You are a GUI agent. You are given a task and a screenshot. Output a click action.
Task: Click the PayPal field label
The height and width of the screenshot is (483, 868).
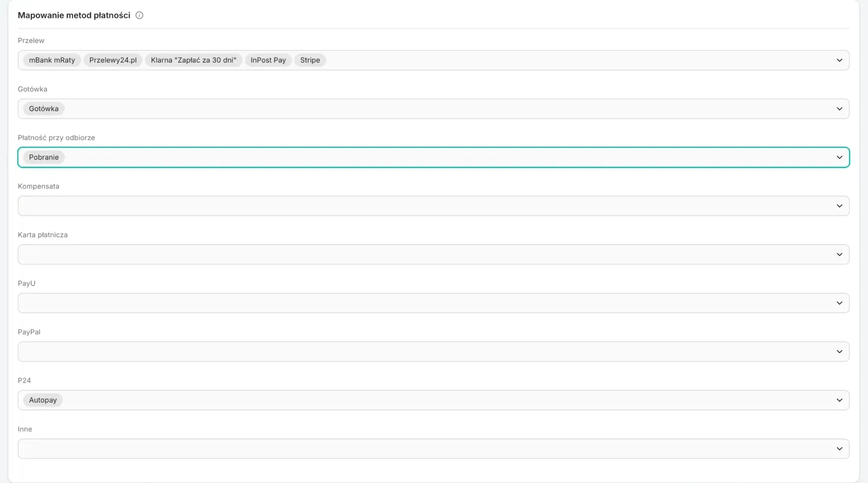coord(29,332)
